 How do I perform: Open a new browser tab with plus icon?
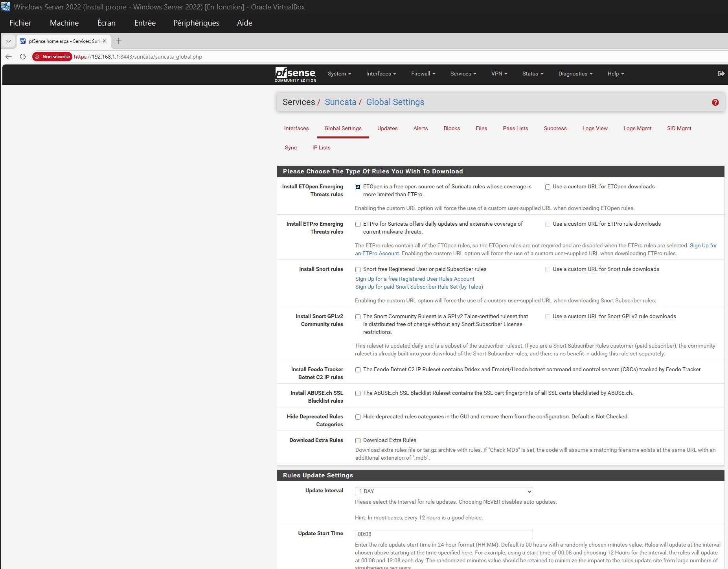119,41
